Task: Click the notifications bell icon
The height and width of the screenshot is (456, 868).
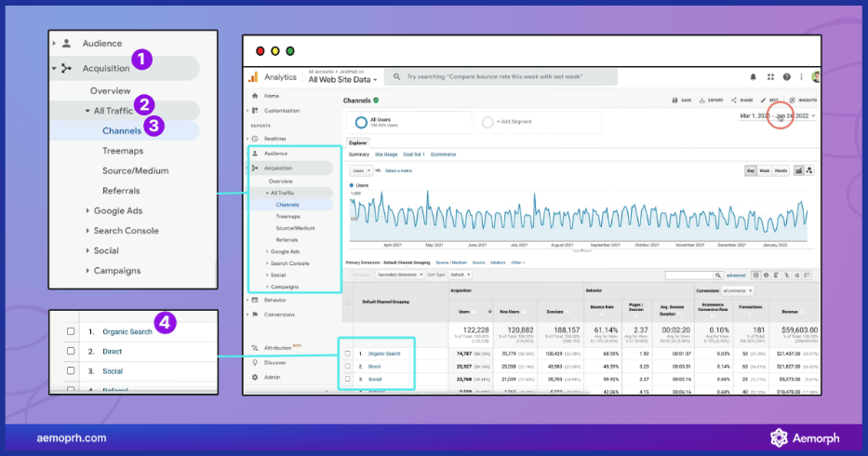Action: (x=753, y=77)
